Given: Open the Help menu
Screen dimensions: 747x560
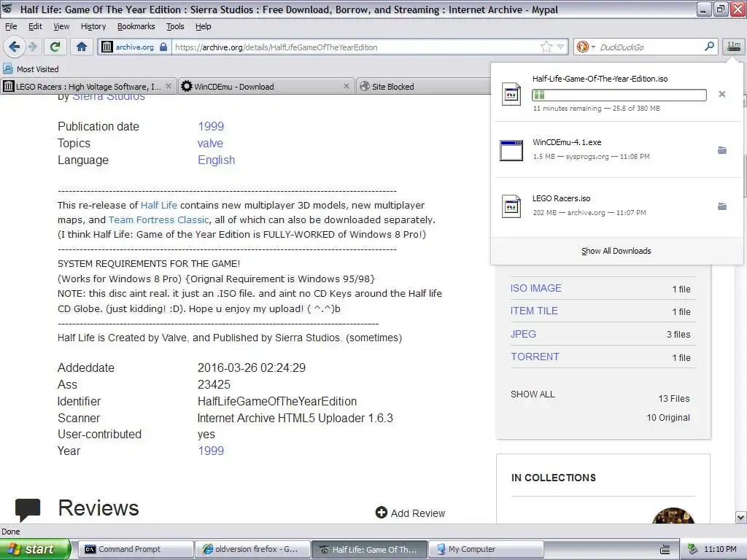Looking at the screenshot, I should [x=203, y=26].
